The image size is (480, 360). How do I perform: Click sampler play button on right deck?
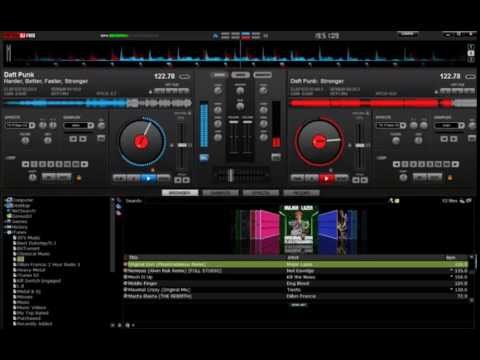click(x=454, y=139)
